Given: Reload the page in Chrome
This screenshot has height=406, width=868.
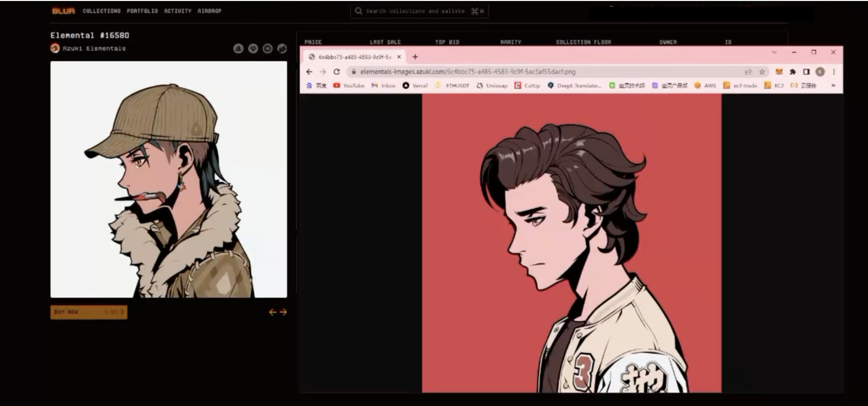Looking at the screenshot, I should pyautogui.click(x=337, y=72).
